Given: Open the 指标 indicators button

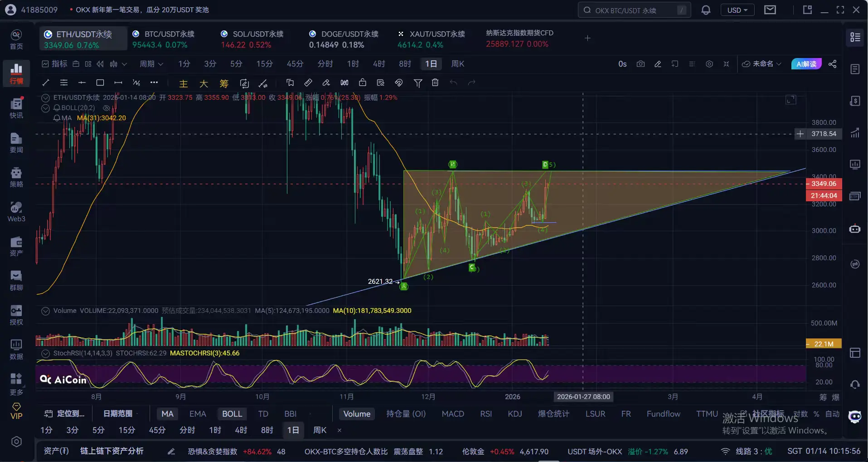Looking at the screenshot, I should tap(54, 64).
